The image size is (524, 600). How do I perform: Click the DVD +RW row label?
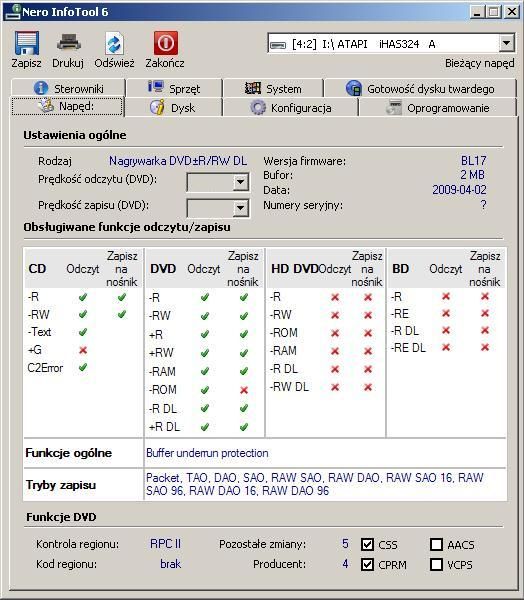coord(161,352)
